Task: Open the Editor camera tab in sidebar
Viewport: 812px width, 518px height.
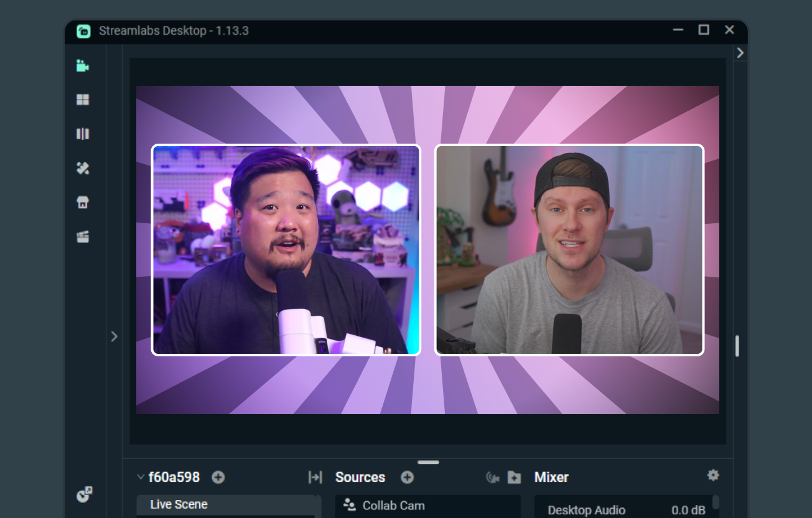Action: tap(83, 65)
